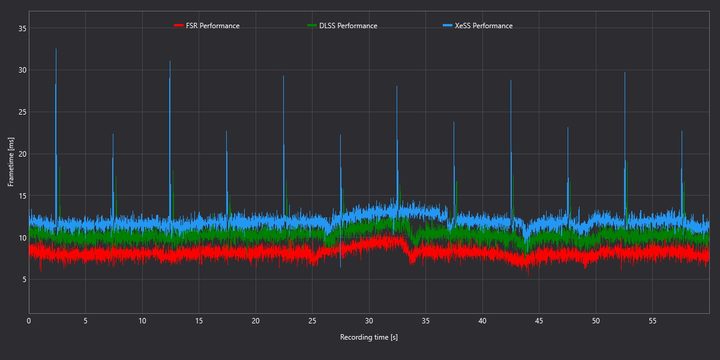Select the red FSR legend swatch
Screen dimensions: 720x360
[179, 26]
